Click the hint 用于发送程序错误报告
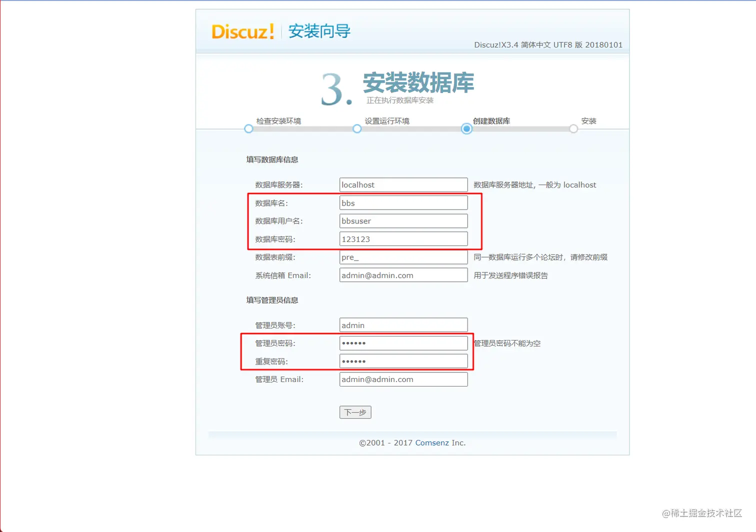This screenshot has width=756, height=532. pos(511,275)
